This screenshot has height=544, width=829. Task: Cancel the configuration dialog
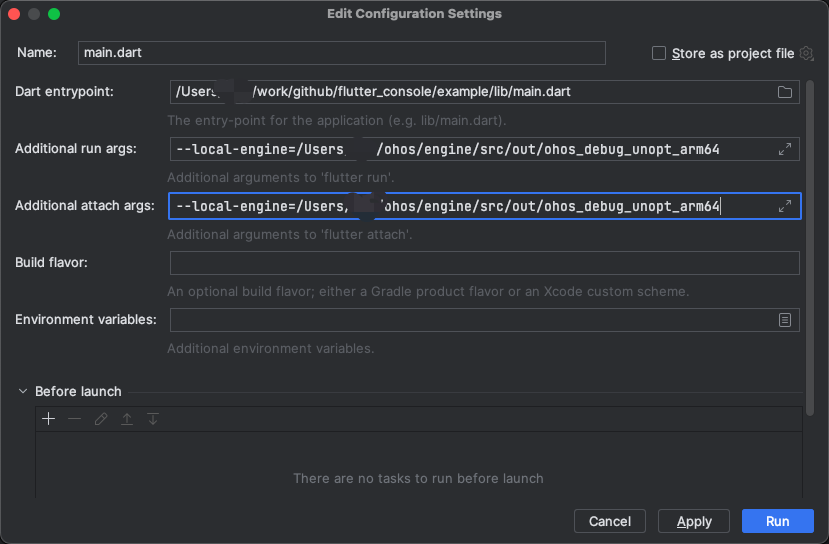coord(610,521)
